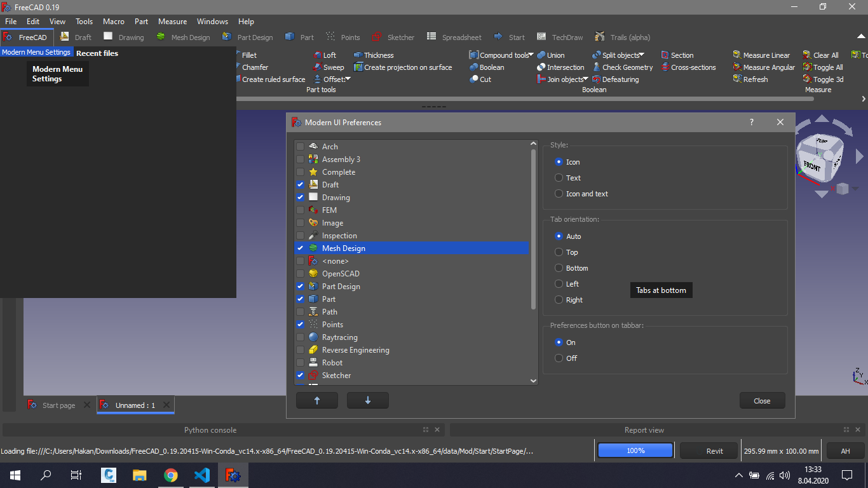Run the Check Geometry tool
Screen dimensions: 868x488
[x=623, y=67]
